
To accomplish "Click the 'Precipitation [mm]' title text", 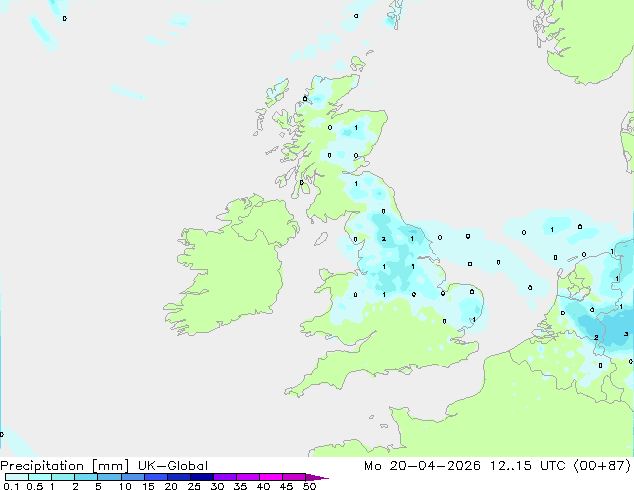I will [x=65, y=466].
